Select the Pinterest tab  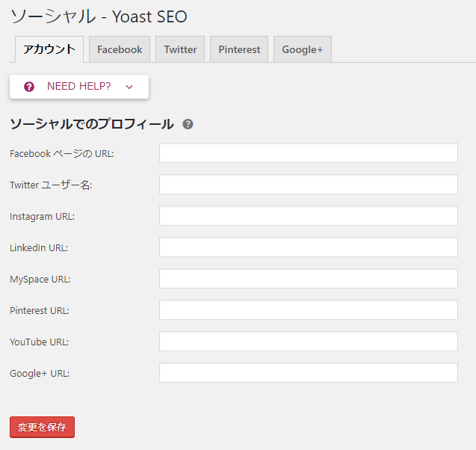(239, 49)
